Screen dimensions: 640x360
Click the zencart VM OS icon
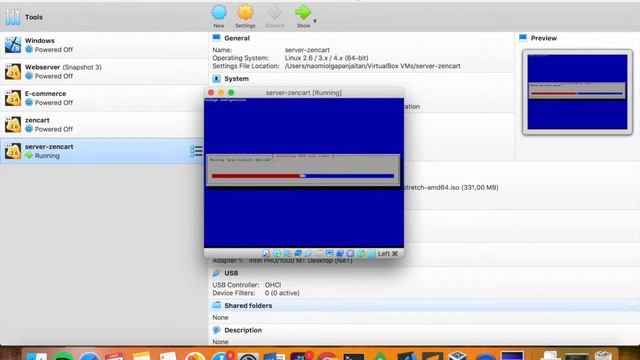(13, 124)
